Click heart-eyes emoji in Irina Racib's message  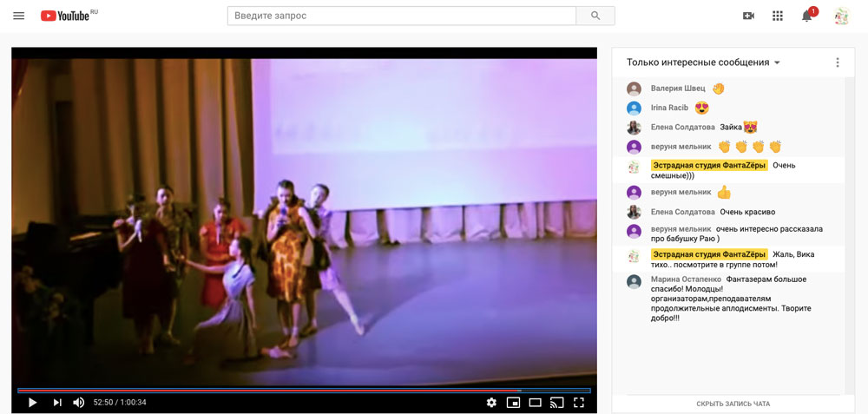(x=701, y=108)
